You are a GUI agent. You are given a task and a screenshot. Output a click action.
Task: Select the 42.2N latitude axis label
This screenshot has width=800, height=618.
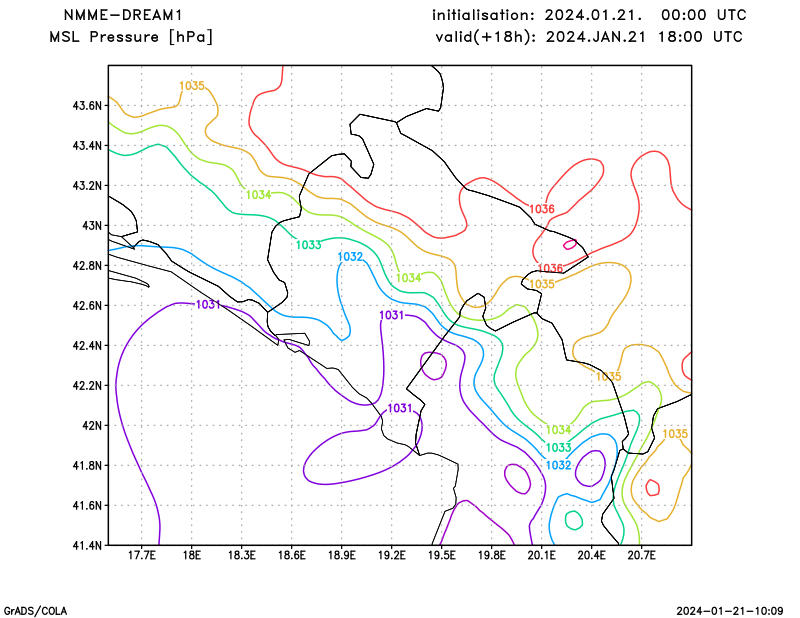(87, 385)
